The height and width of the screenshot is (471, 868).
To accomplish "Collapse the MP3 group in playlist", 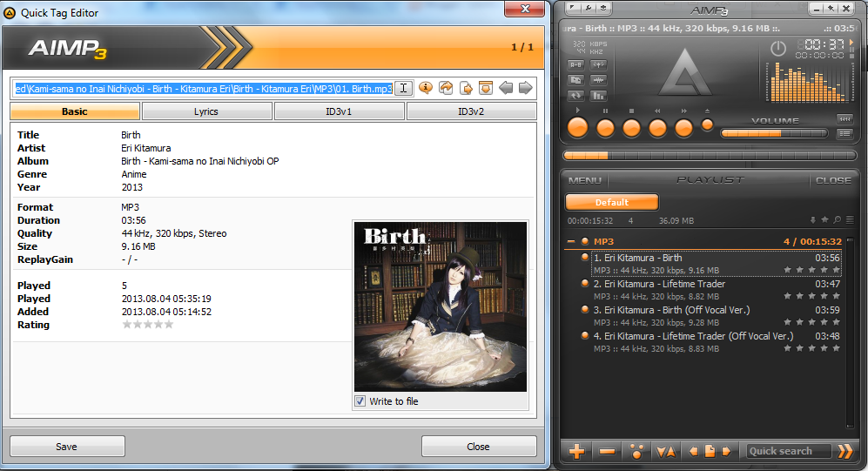I will [571, 241].
